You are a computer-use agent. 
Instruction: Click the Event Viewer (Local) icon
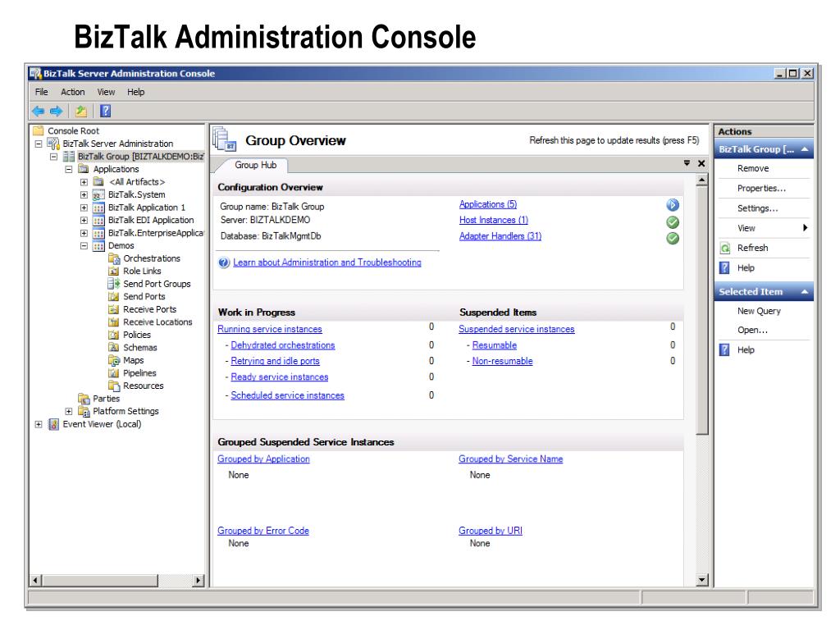pyautogui.click(x=53, y=424)
